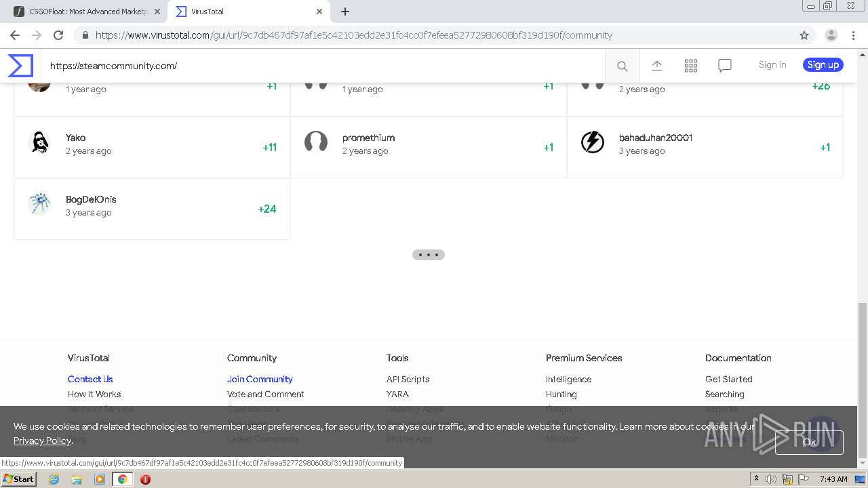868x488 pixels.
Task: Open the comments speech bubble icon
Action: 725,65
